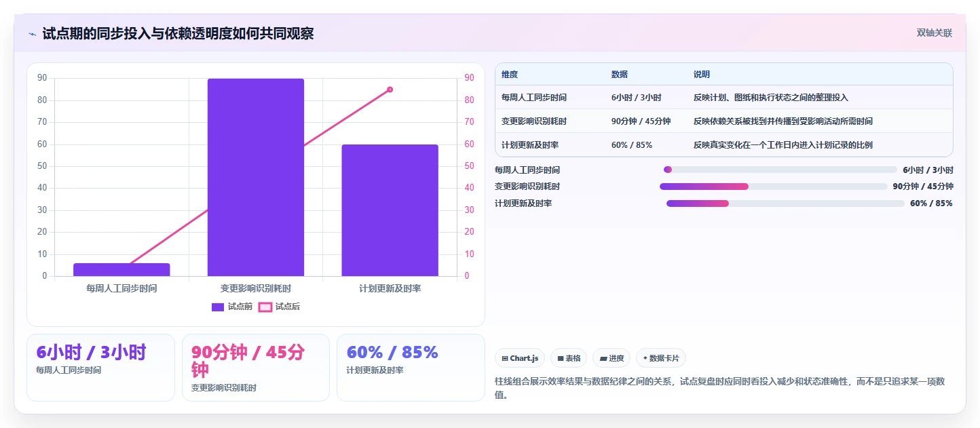Select the Chart.js chip

[520, 358]
